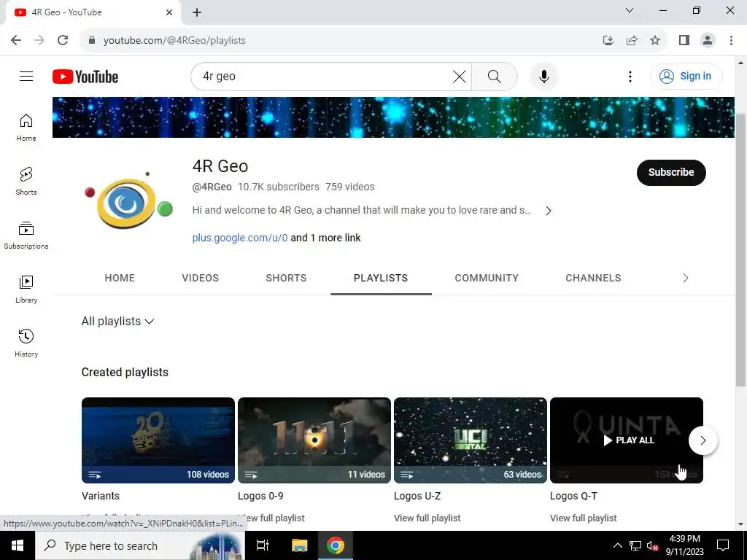
Task: Click the taskbar clock showing 4:39 PM
Action: pos(684,545)
